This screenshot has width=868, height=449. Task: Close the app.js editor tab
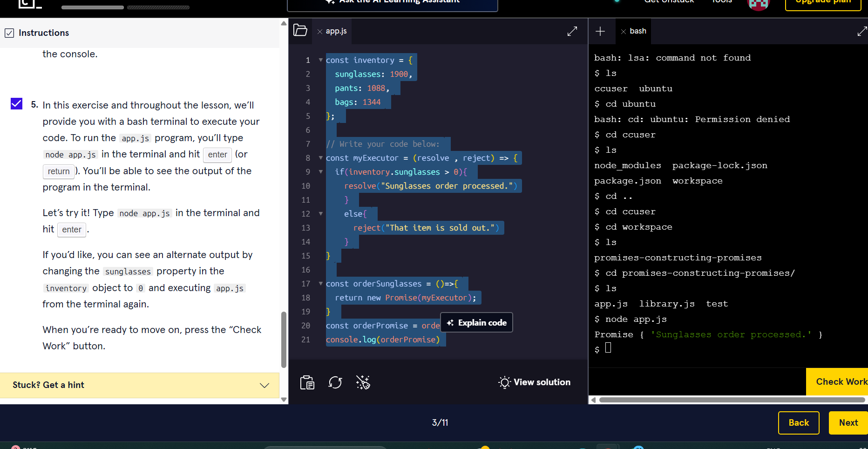tap(320, 32)
